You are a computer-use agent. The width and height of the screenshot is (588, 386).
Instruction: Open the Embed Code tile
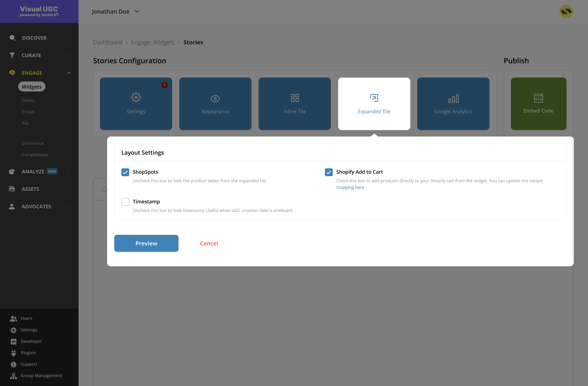(x=538, y=104)
